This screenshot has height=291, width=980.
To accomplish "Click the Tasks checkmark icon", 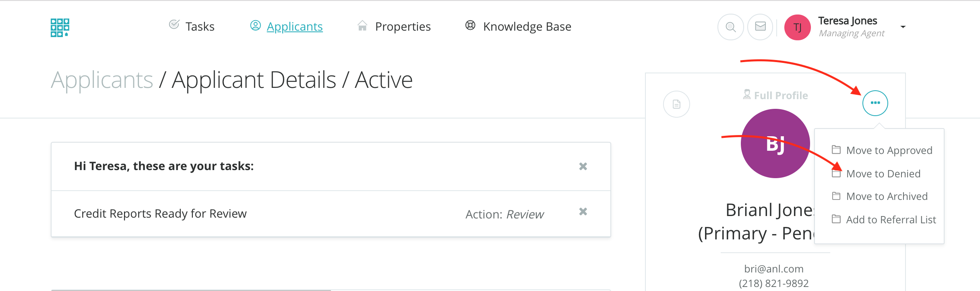I will coord(174,25).
